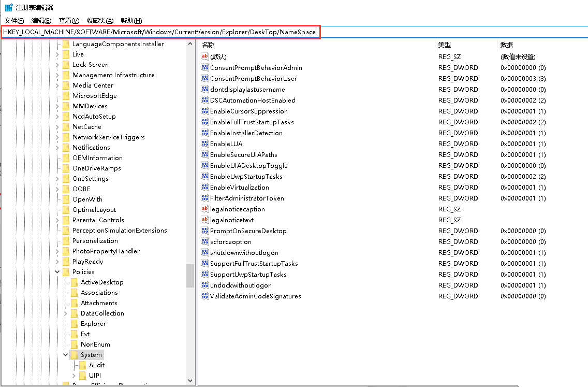Screen dimensions: 588x387
Task: Click the string icon of (默认) value
Action: point(205,56)
